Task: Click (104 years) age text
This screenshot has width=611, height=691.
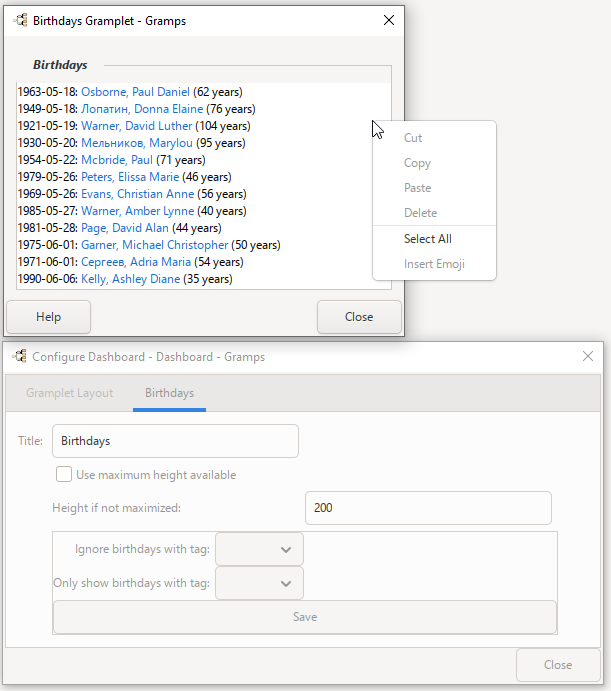Action: coord(223,126)
